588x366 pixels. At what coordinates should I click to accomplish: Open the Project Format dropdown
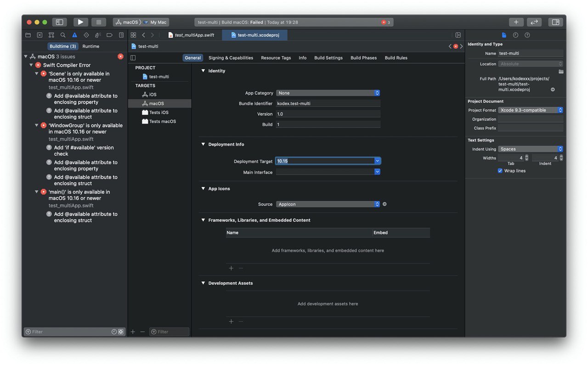pyautogui.click(x=531, y=110)
